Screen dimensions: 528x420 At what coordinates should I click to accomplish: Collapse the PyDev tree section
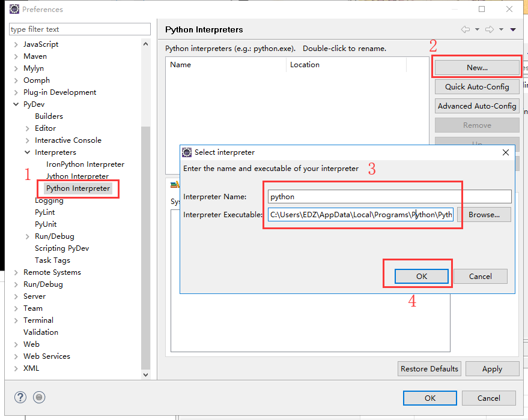(x=16, y=104)
